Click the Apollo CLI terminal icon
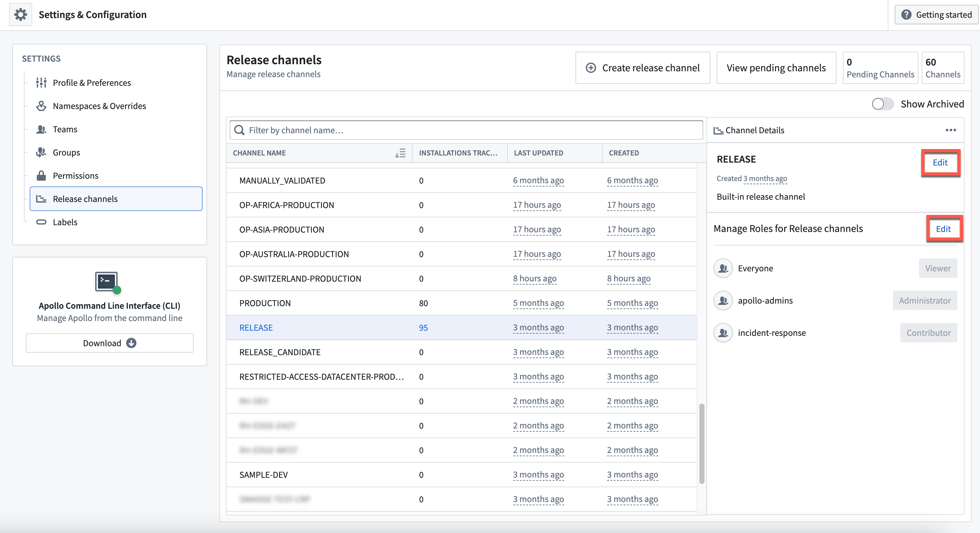 (108, 282)
